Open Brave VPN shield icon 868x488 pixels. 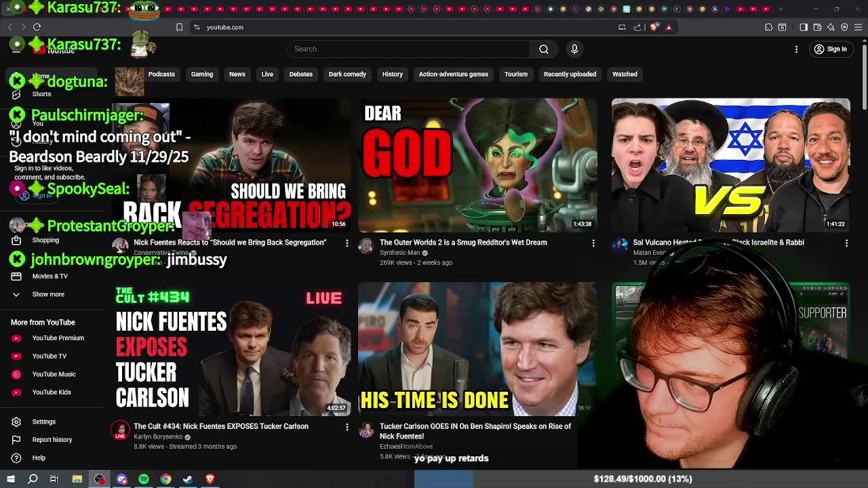tap(844, 27)
